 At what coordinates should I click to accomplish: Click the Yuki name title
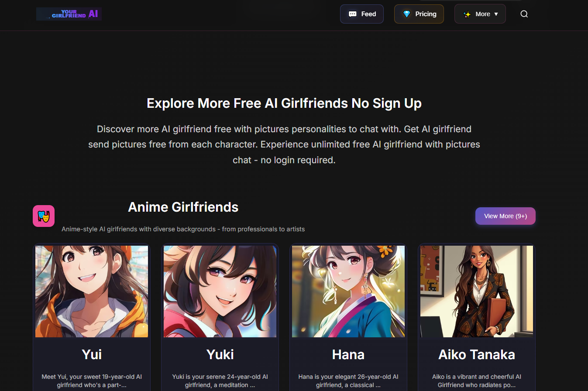coord(220,354)
